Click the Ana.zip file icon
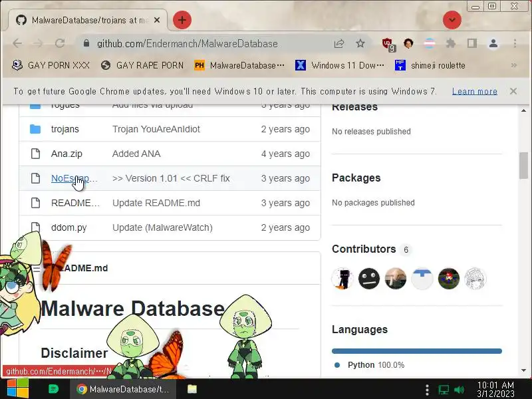The width and height of the screenshot is (532, 399). [x=35, y=154]
